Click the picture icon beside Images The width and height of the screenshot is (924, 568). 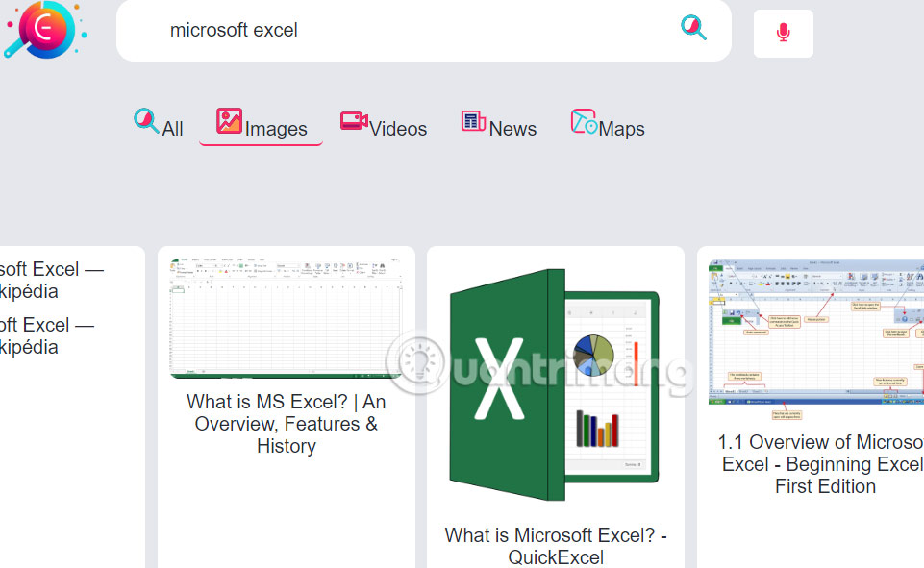[x=229, y=121]
